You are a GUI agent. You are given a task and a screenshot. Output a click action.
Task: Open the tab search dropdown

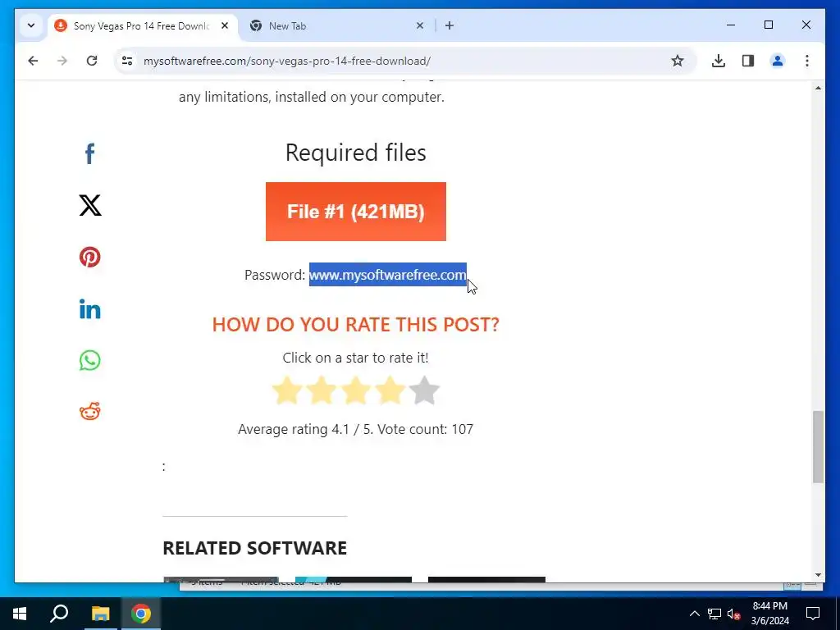[31, 25]
